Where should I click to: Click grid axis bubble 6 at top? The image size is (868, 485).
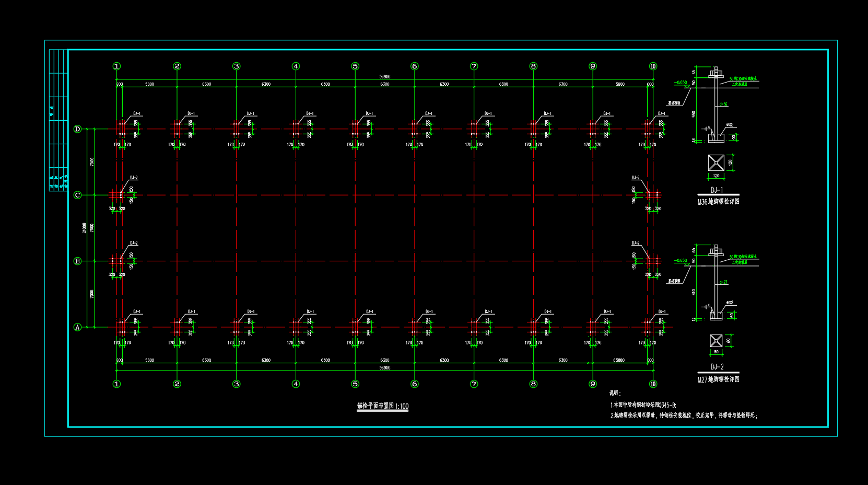click(x=415, y=66)
